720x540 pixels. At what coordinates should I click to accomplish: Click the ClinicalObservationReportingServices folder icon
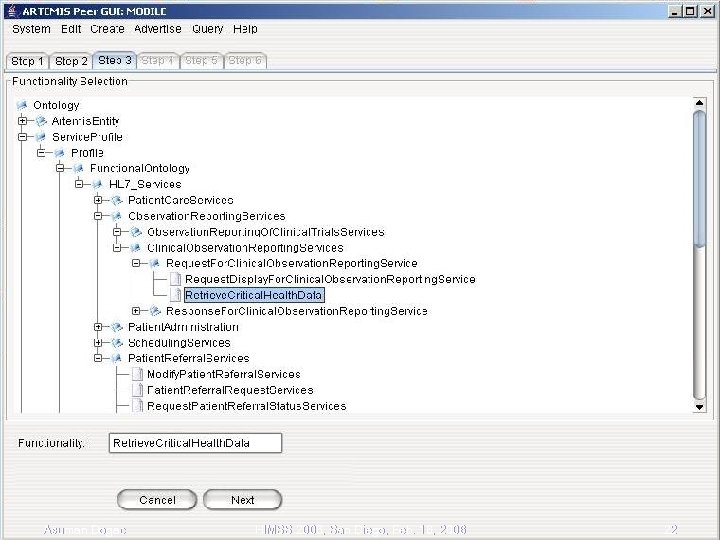[x=135, y=248]
